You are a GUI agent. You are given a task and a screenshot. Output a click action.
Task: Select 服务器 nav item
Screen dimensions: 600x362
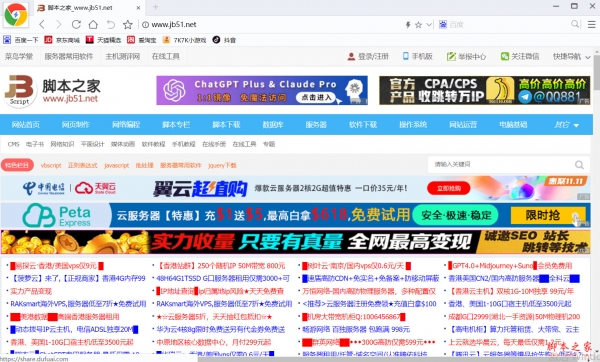pos(316,125)
